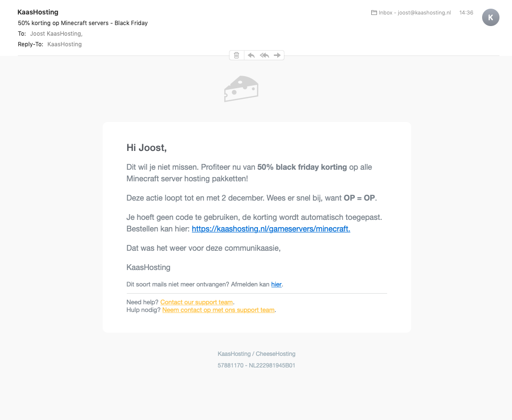Click the Black Friday subject line
This screenshot has height=420, width=512.
[x=82, y=23]
